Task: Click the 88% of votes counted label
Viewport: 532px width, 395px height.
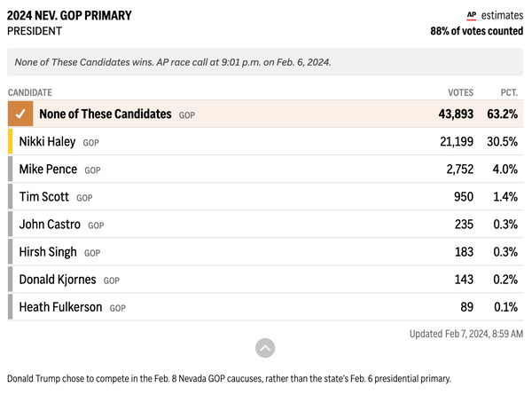Action: click(477, 31)
